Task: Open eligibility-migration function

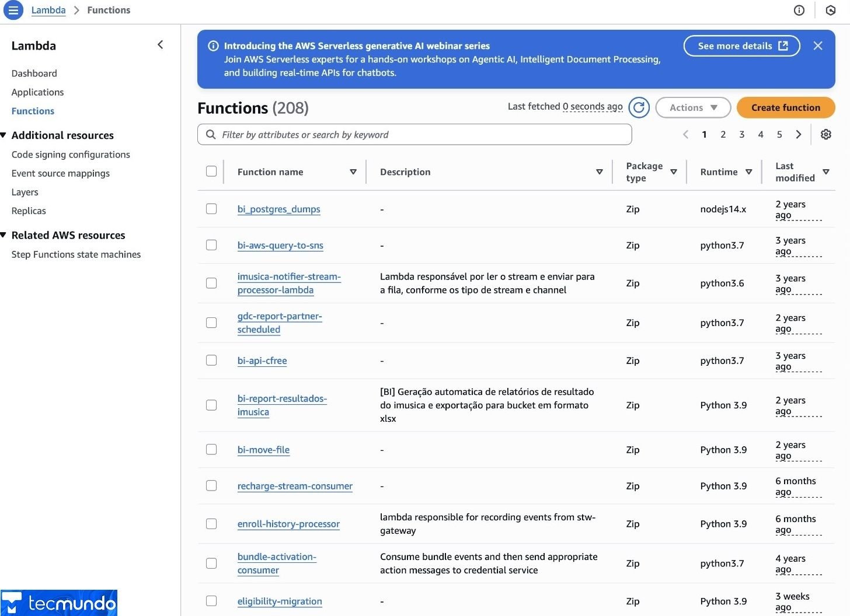Action: [x=280, y=601]
